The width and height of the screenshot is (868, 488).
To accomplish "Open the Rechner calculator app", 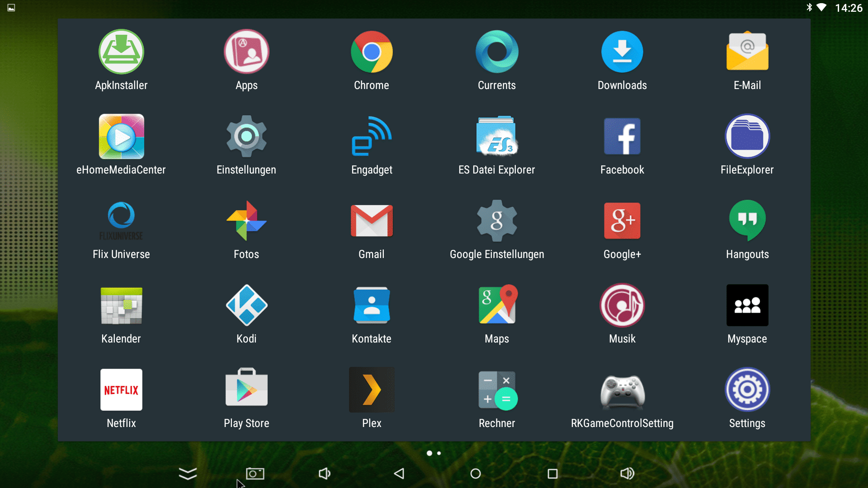I will click(497, 390).
